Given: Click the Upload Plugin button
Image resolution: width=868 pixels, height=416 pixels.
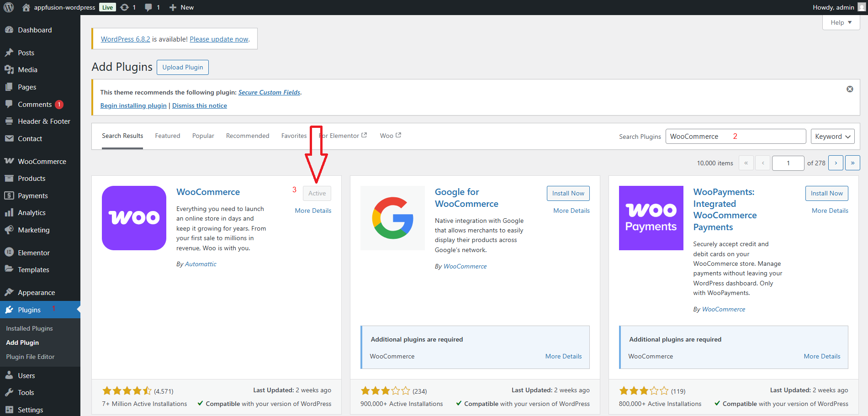Looking at the screenshot, I should 183,68.
